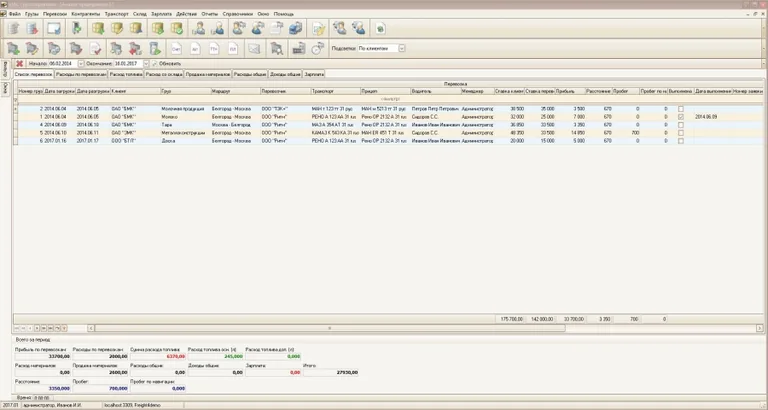Open the Окончание date dropdown
The width and height of the screenshot is (768, 410).
click(x=144, y=63)
